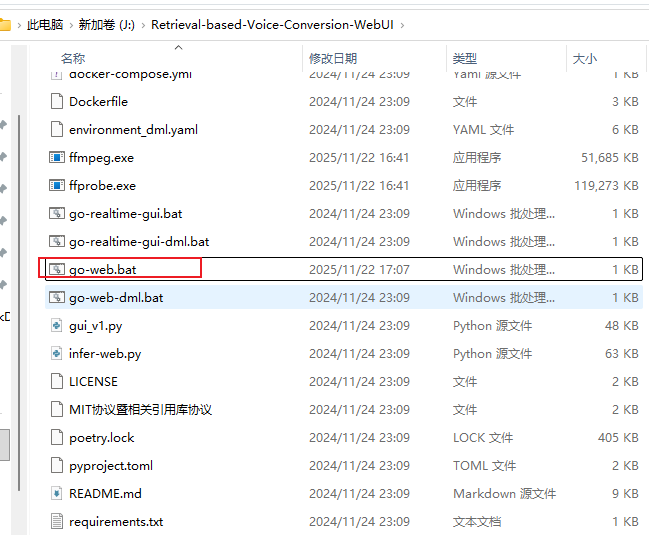This screenshot has width=649, height=547.
Task: Navigate to 此电脑 in breadcrumb
Action: pyautogui.click(x=45, y=25)
